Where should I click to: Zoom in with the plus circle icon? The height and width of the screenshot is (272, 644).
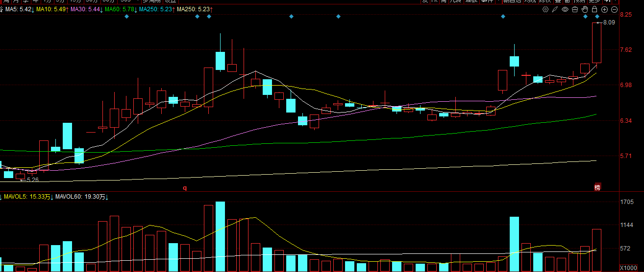point(604,9)
